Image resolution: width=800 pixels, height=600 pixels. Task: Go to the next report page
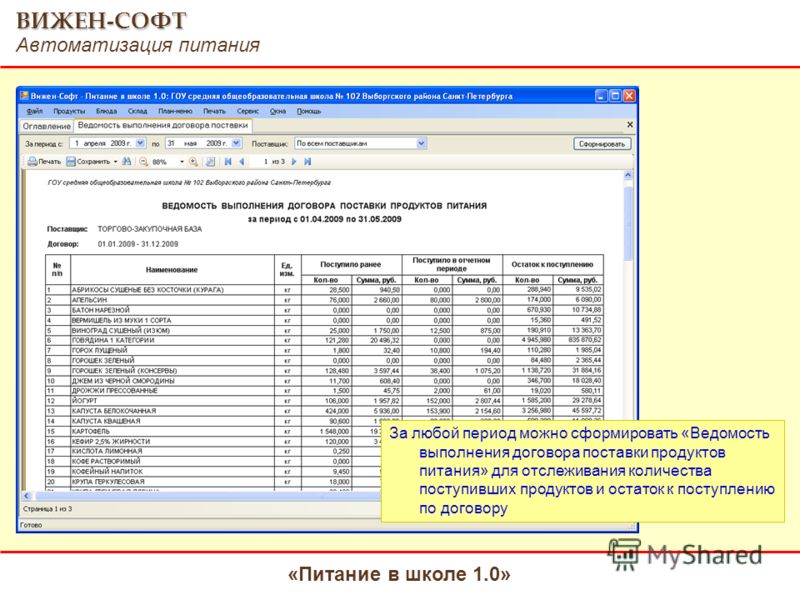tap(294, 162)
